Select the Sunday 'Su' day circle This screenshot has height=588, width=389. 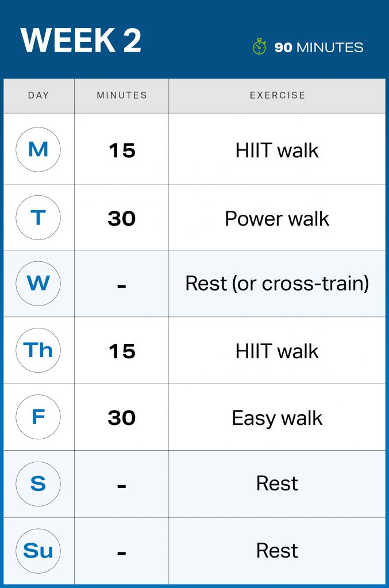(38, 550)
